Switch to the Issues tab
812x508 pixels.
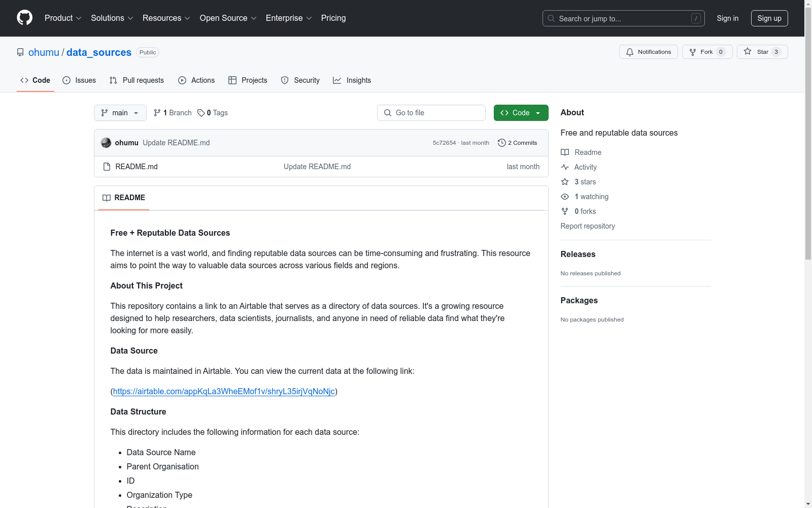(79, 80)
